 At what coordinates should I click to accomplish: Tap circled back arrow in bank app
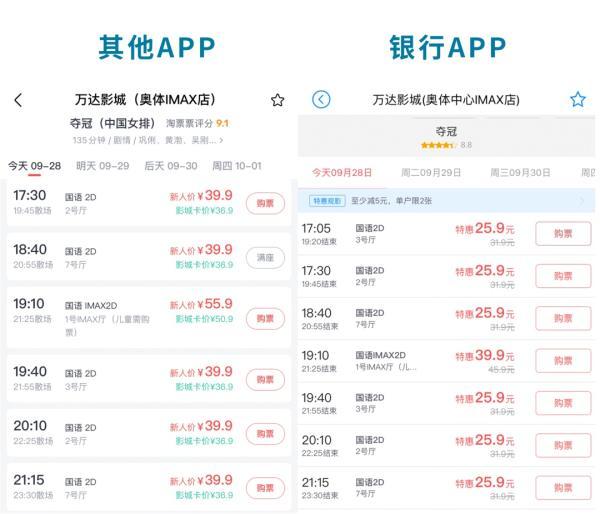tap(320, 99)
